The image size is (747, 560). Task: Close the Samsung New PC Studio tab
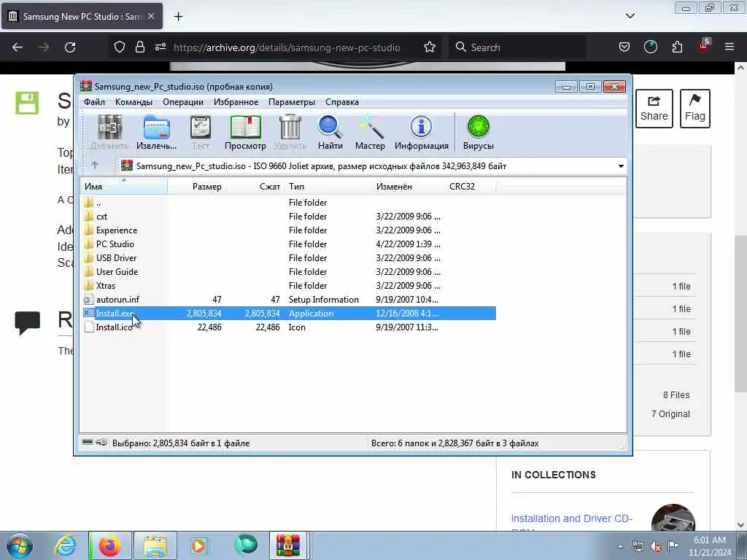click(x=151, y=16)
